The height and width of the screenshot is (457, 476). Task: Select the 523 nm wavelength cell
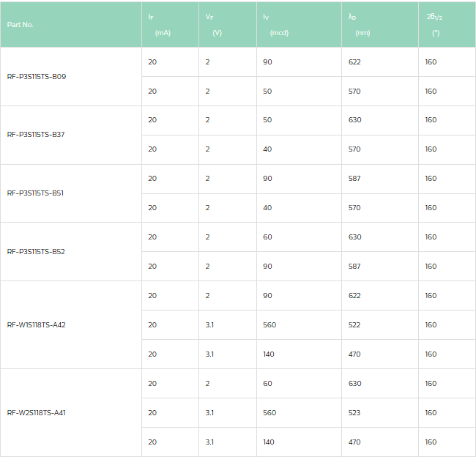[x=354, y=413]
